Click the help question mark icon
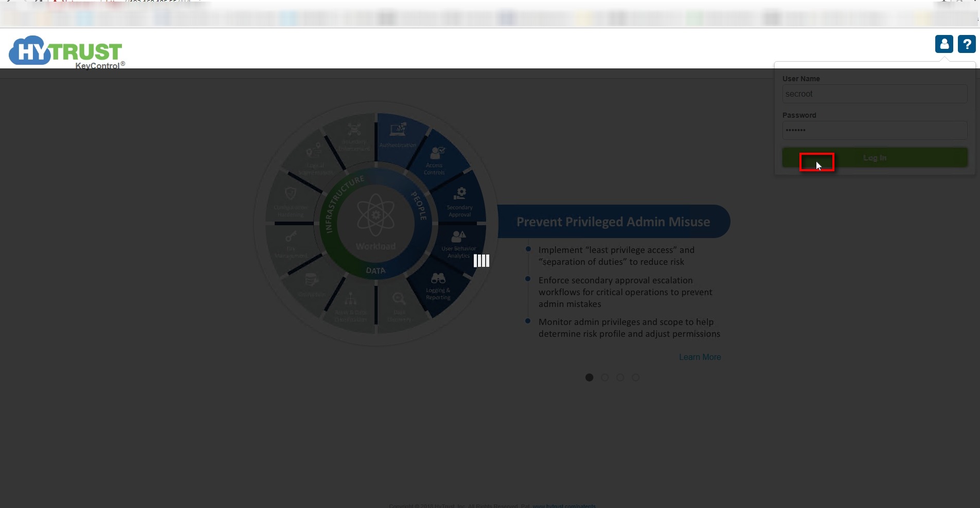980x508 pixels. (x=967, y=44)
